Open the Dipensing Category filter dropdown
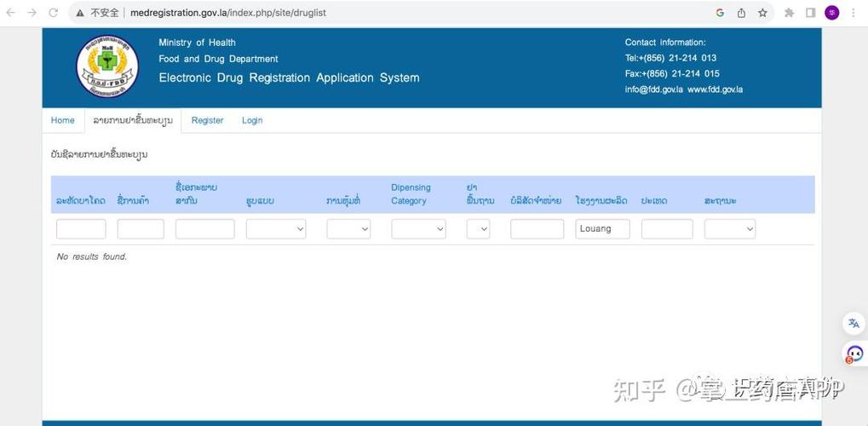Screen dimensions: 868x426 418,229
